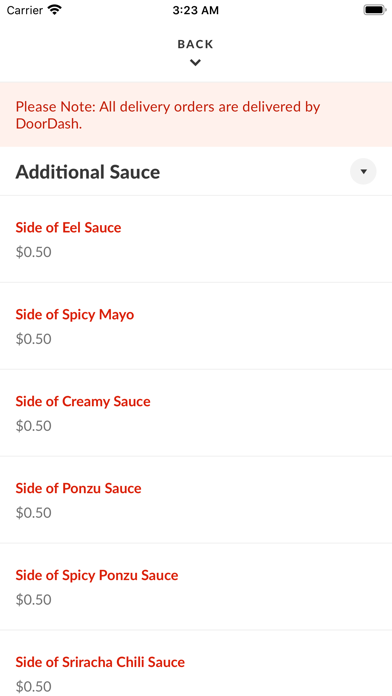Tap the BACK label at top
This screenshot has width=392, height=696.
click(x=195, y=44)
